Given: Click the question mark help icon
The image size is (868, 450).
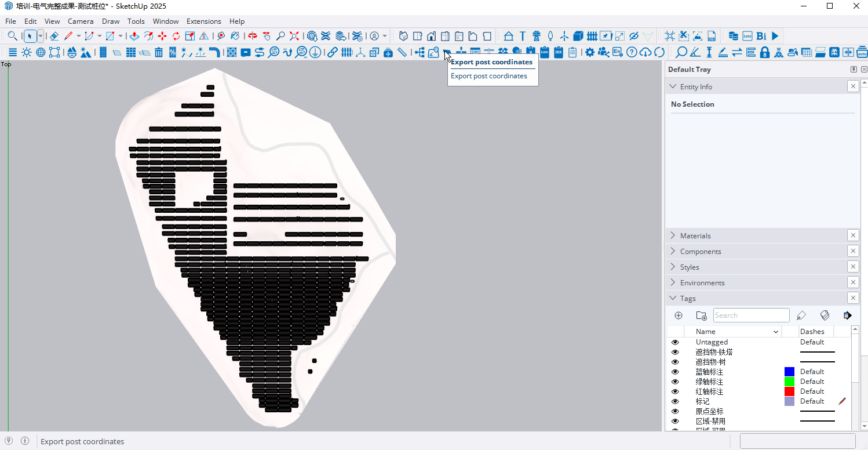Looking at the screenshot, I should coord(632,52).
